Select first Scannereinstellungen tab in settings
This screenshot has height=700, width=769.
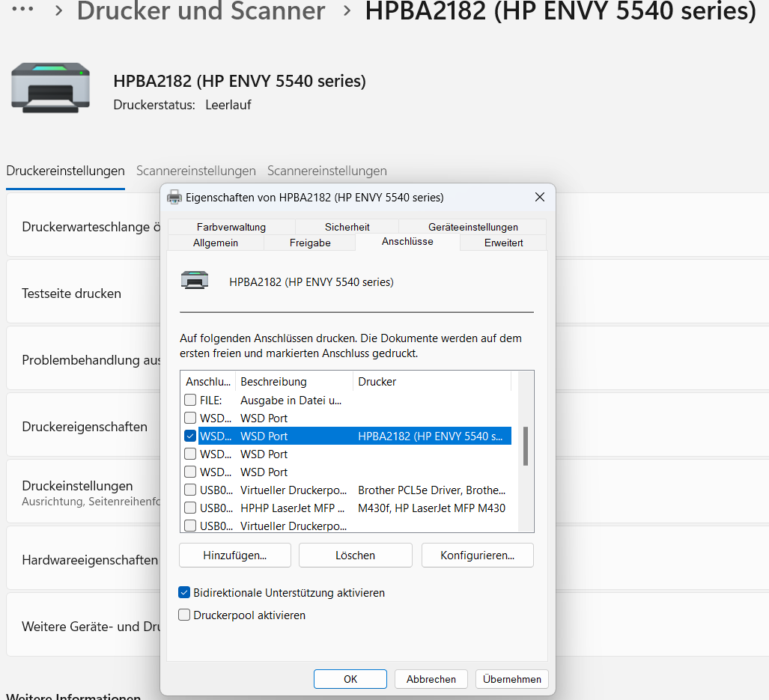coord(196,171)
